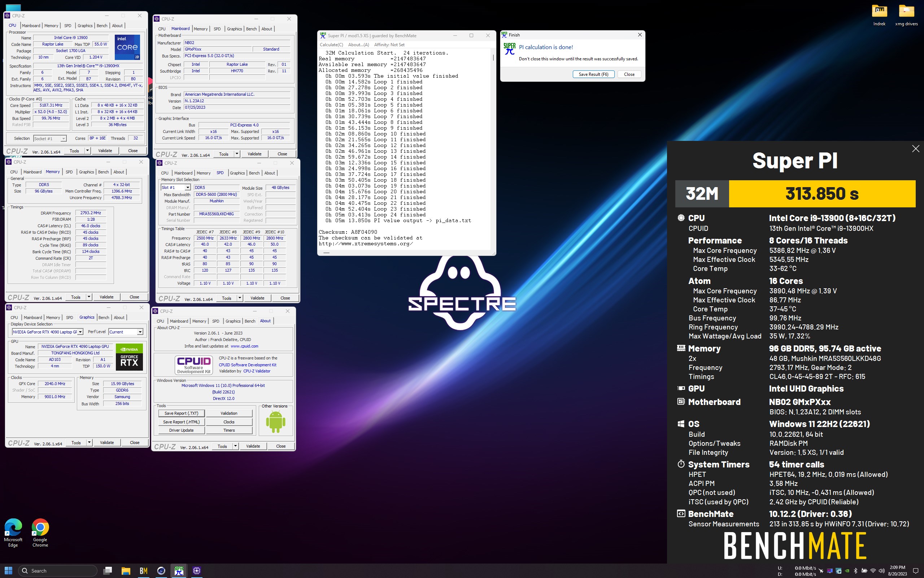Open taskbar Search box
924x578 pixels.
tap(57, 570)
